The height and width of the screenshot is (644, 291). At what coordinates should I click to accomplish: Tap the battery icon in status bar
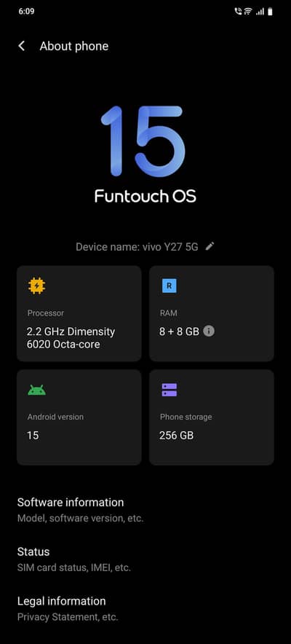[x=270, y=12]
